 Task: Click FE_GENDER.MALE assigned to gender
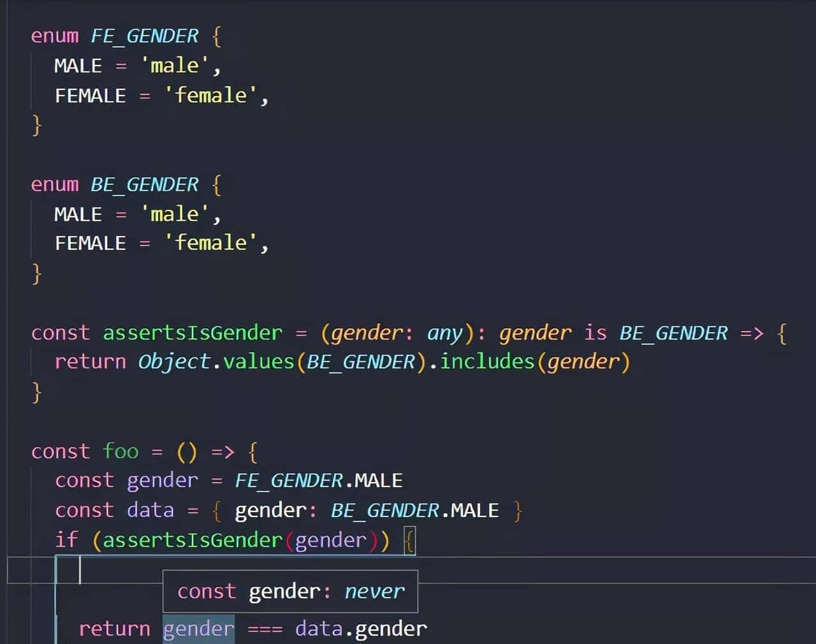[x=319, y=479]
